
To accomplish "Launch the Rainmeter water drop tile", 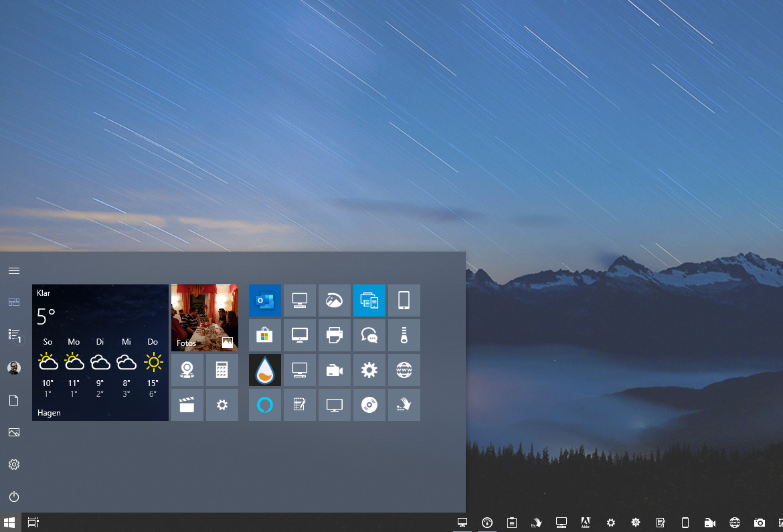I will pos(264,370).
